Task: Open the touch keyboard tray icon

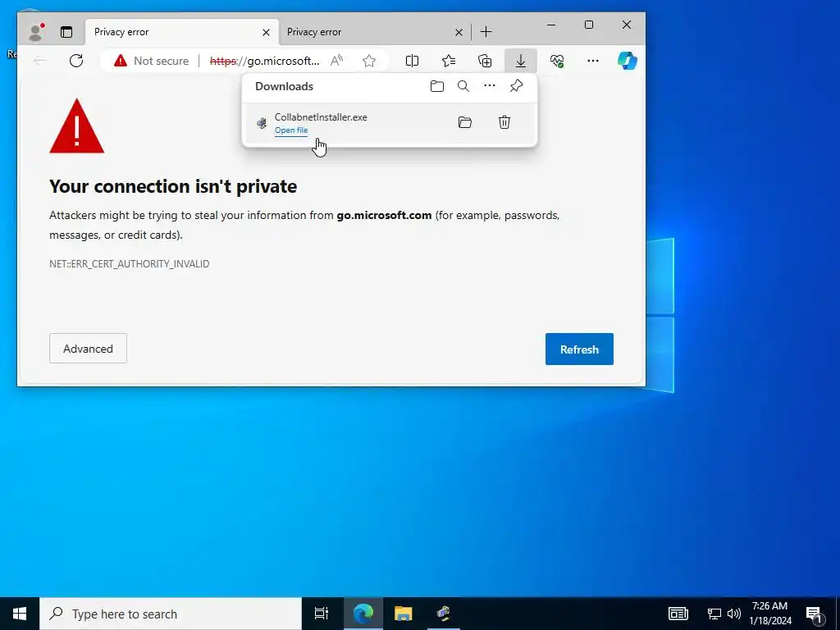Action: (x=678, y=614)
